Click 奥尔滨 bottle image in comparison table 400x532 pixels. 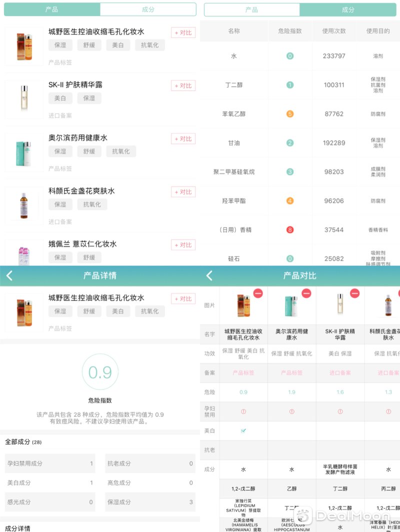pos(291,305)
